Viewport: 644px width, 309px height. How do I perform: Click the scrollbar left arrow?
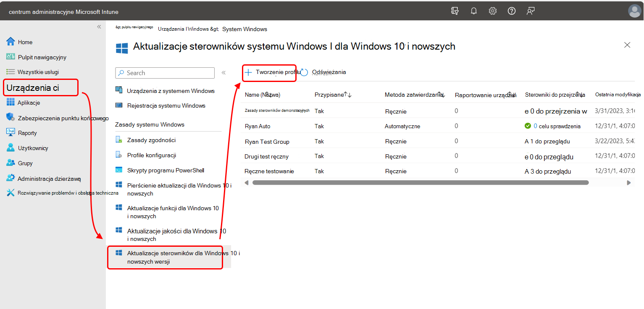coord(247,182)
